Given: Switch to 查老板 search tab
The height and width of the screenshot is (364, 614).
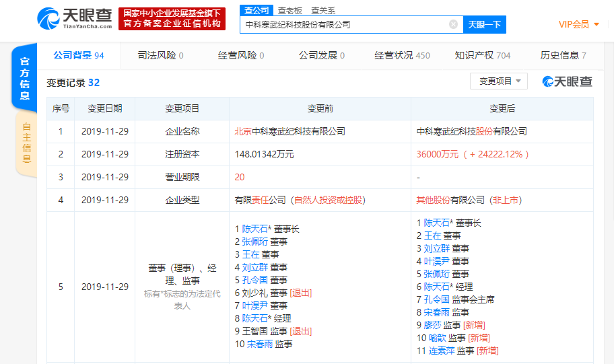Looking at the screenshot, I should click(x=289, y=11).
